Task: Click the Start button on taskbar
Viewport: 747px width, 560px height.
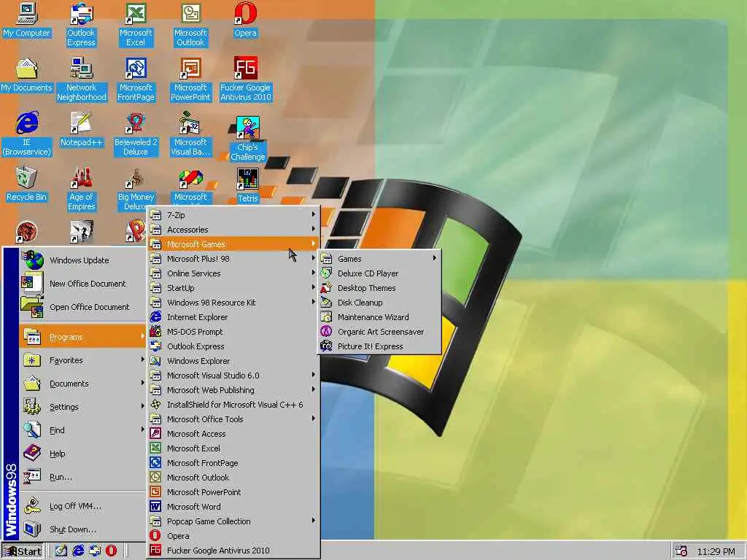Action: (x=23, y=551)
